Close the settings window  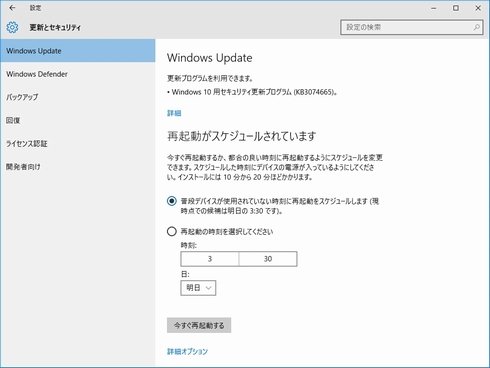(x=478, y=8)
